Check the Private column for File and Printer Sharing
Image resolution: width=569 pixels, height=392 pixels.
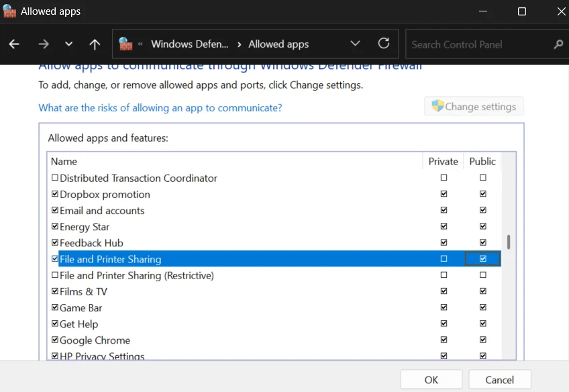(444, 258)
